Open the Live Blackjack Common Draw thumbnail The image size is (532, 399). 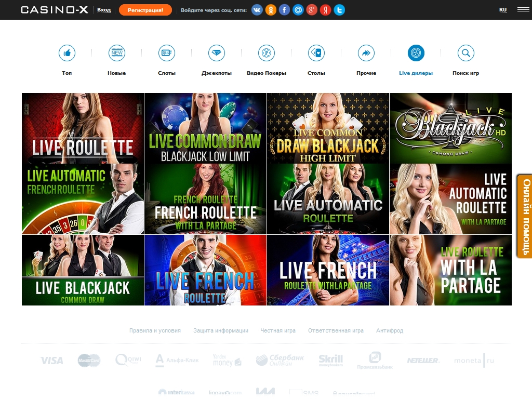click(x=83, y=270)
